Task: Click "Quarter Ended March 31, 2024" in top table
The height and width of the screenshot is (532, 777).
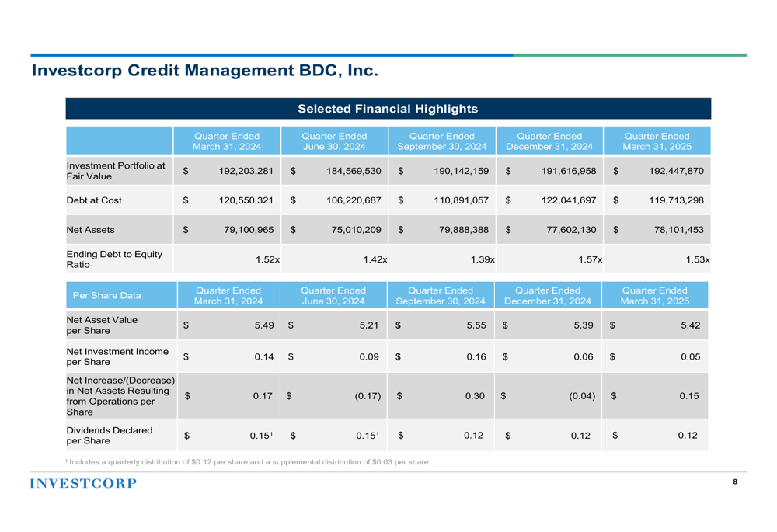Action: [227, 141]
